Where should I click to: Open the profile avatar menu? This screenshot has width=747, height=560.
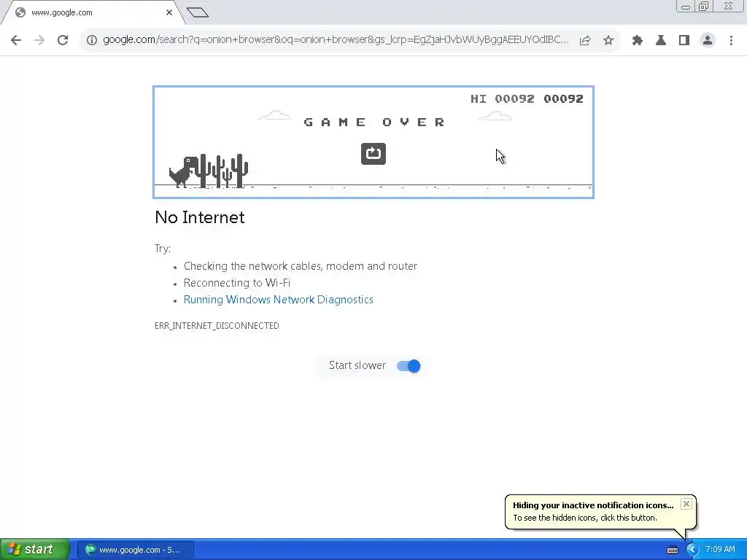(708, 41)
